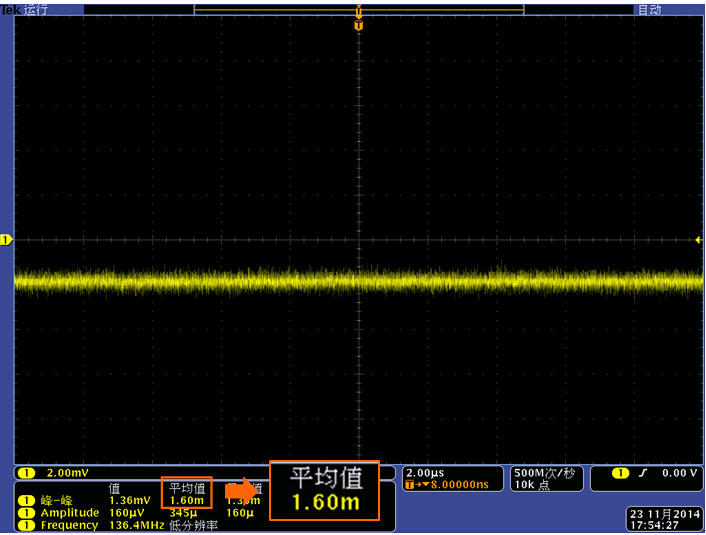Click the 峰-峰 measurement label
706x535 pixels.
57,500
